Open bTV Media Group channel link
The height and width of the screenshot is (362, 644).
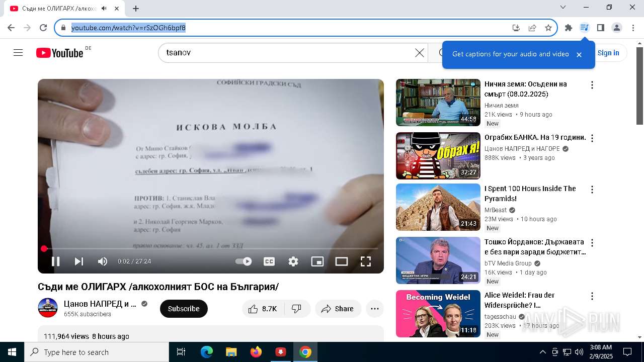508,263
